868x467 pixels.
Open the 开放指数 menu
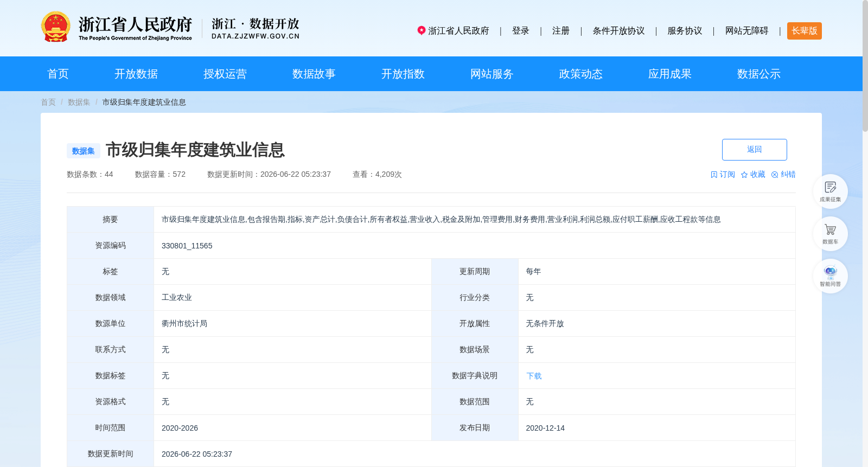[403, 74]
